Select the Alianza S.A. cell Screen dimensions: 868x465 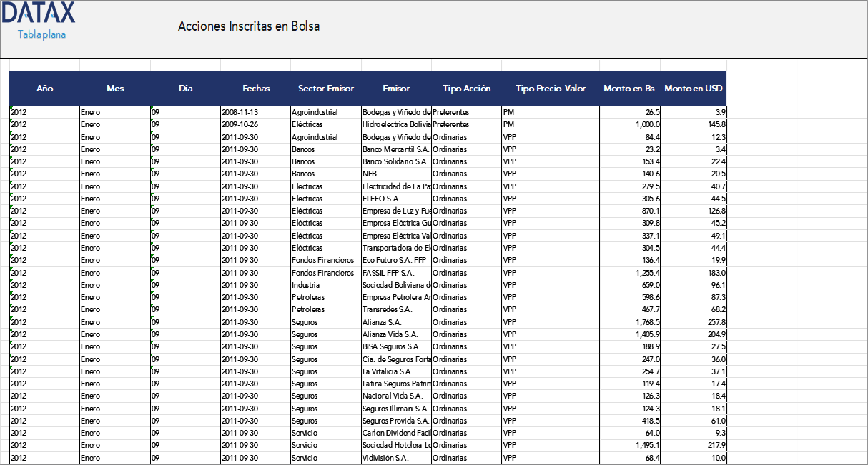coord(396,322)
